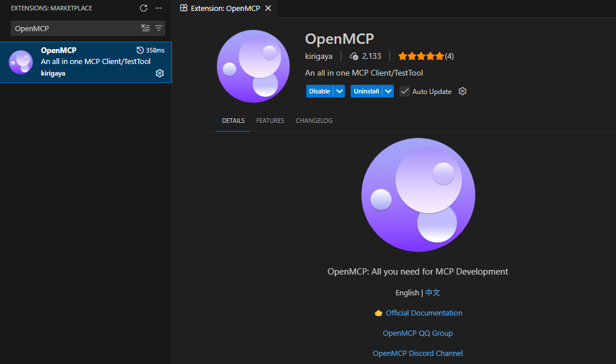The image size is (616, 364).
Task: Click the OpenMCP extension title heading
Action: [339, 39]
